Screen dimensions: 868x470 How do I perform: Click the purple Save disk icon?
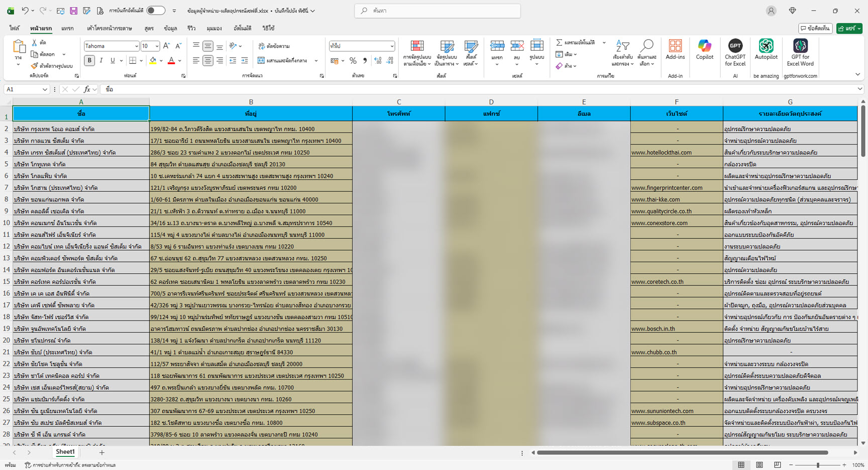(73, 11)
